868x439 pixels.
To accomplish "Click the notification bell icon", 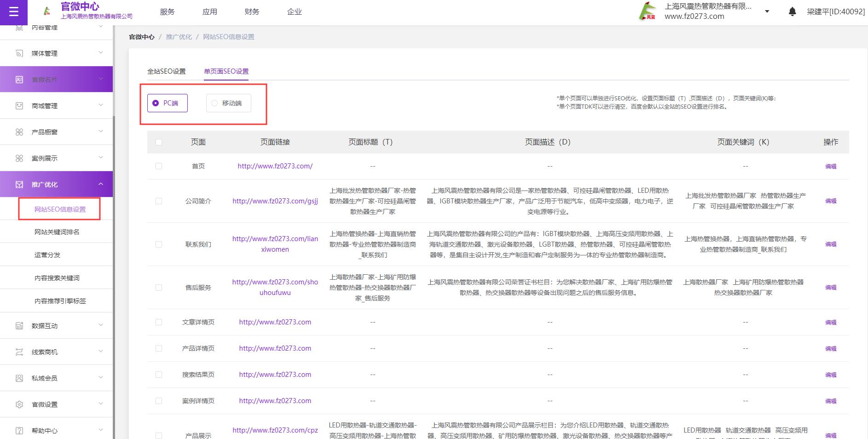I will point(792,12).
